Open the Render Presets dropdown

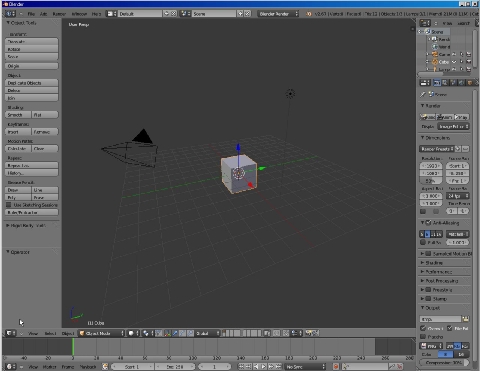[x=437, y=149]
